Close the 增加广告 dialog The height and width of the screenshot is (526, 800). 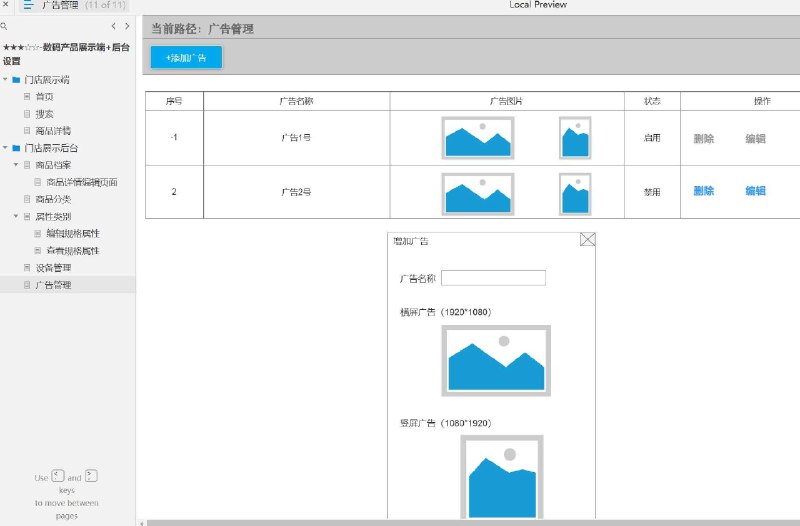click(587, 239)
